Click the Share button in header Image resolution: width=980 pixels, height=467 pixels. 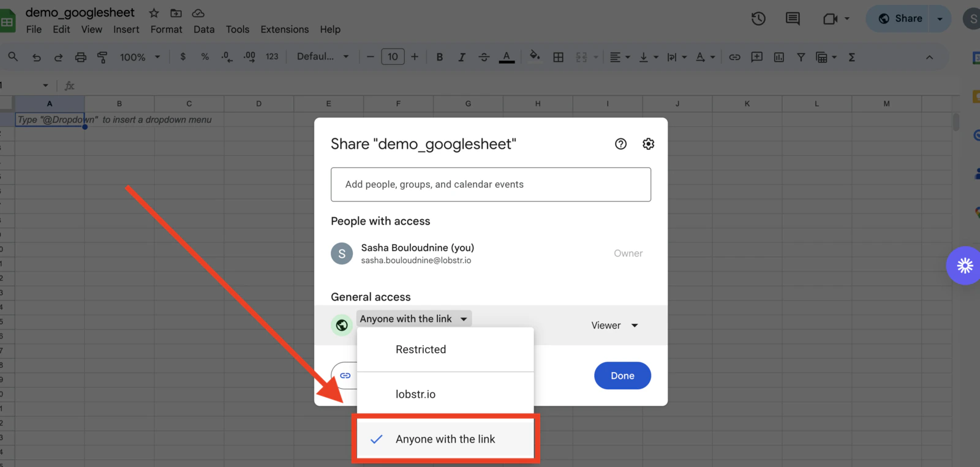[900, 19]
